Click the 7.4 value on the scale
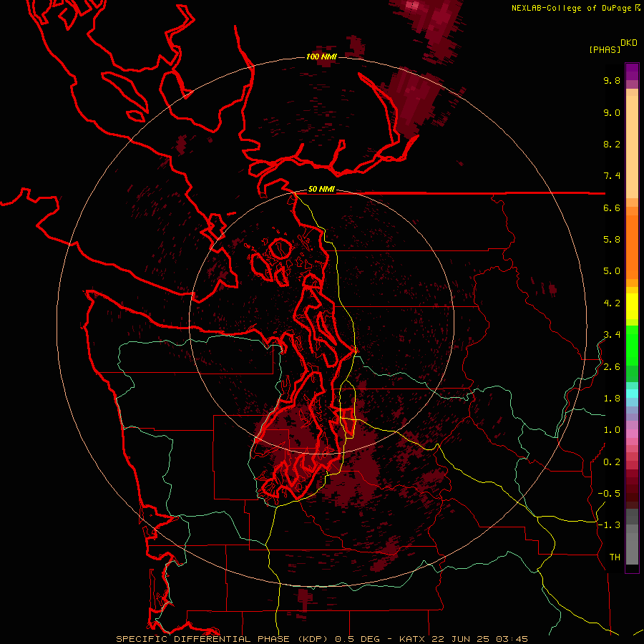The width and height of the screenshot is (644, 644). tap(612, 176)
